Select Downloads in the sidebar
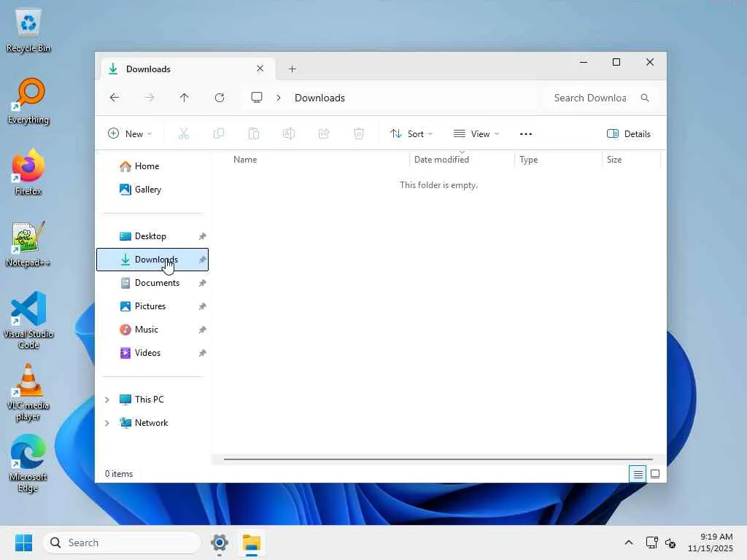747x560 pixels. click(152, 260)
